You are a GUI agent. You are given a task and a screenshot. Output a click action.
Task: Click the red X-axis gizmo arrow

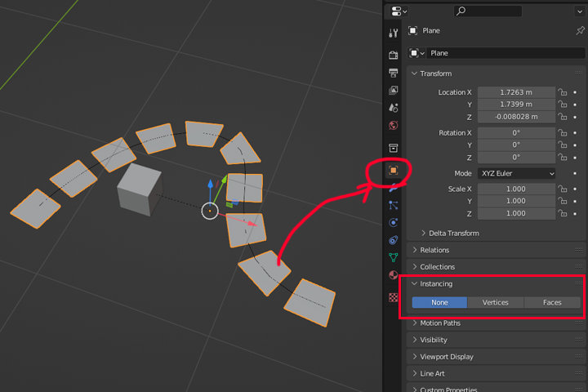point(252,224)
